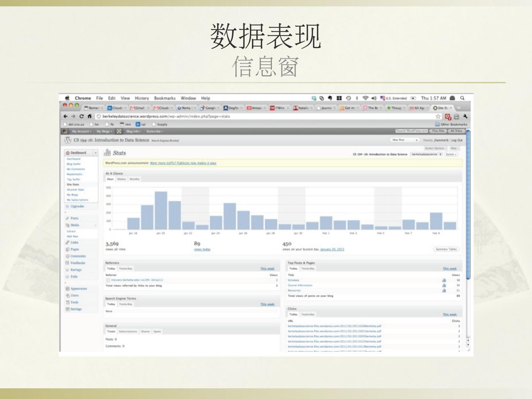Bookmark page with the star icon
This screenshot has height=399, width=532.
[x=438, y=116]
